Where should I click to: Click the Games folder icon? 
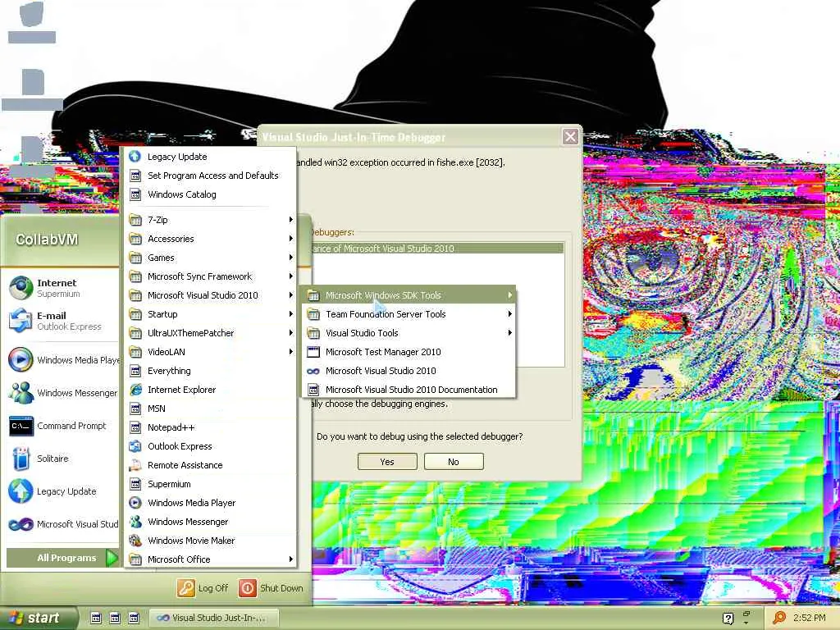pos(135,258)
